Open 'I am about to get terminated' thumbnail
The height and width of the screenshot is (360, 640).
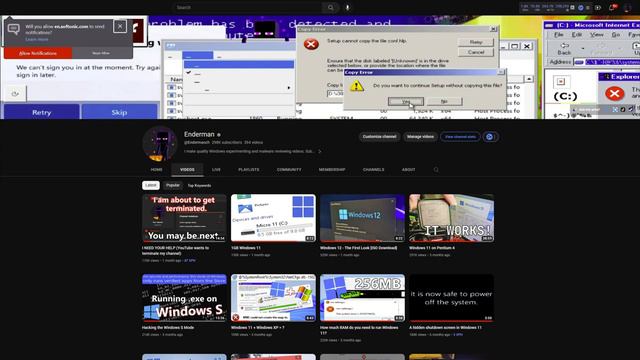pos(184,218)
